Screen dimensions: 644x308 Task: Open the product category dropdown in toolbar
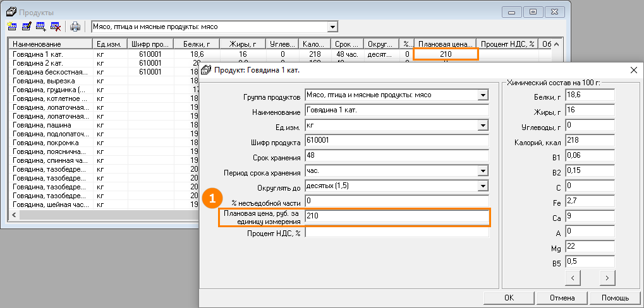(x=332, y=27)
